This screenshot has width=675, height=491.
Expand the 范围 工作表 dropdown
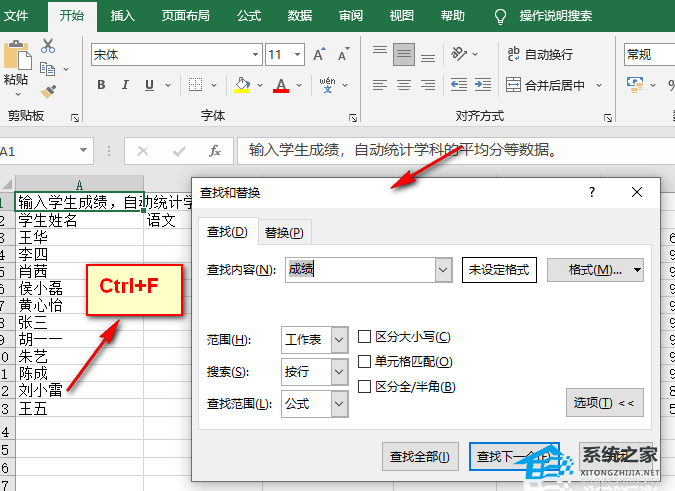339,340
